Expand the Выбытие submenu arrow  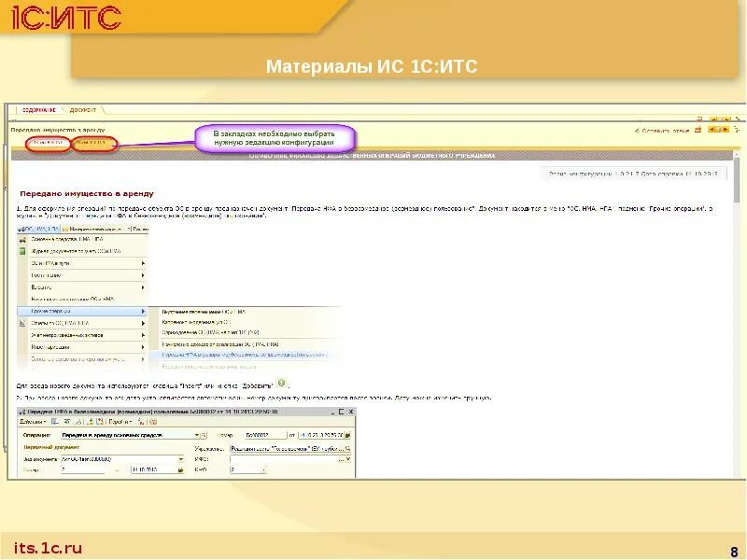click(x=143, y=287)
